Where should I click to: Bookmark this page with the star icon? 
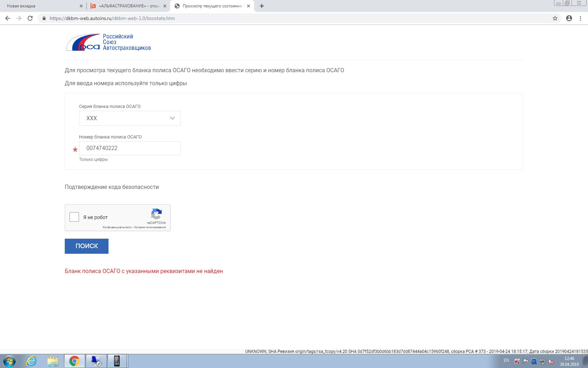tap(555, 18)
